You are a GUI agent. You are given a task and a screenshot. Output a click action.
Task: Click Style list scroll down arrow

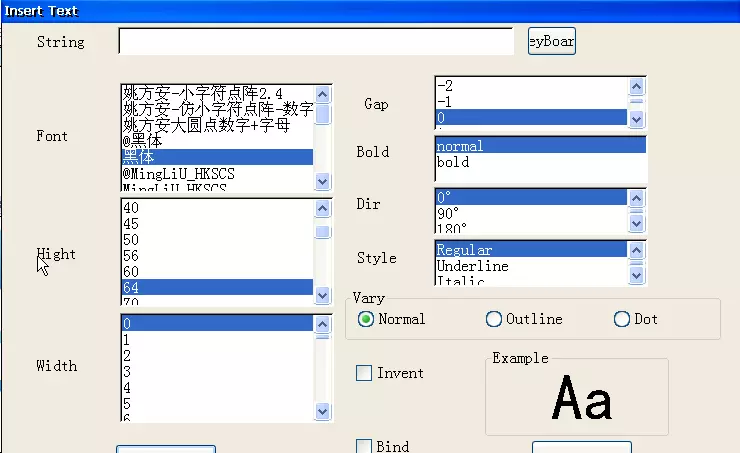pyautogui.click(x=637, y=276)
